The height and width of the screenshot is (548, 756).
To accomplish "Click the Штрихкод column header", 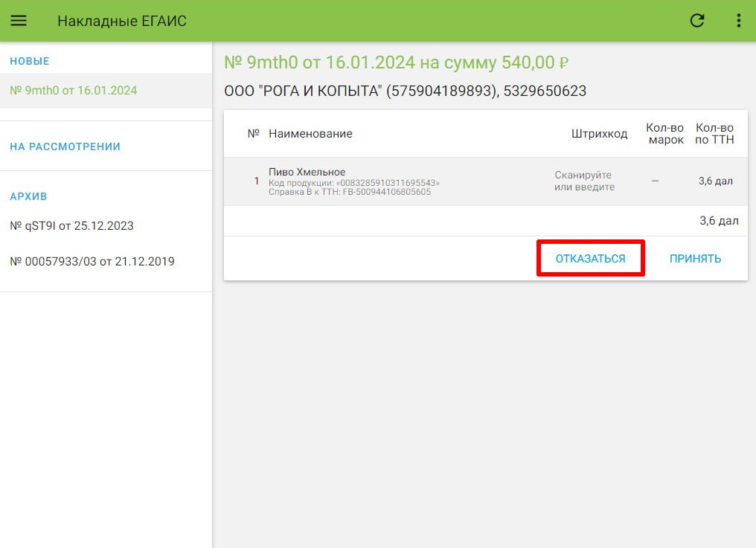I will tap(599, 134).
